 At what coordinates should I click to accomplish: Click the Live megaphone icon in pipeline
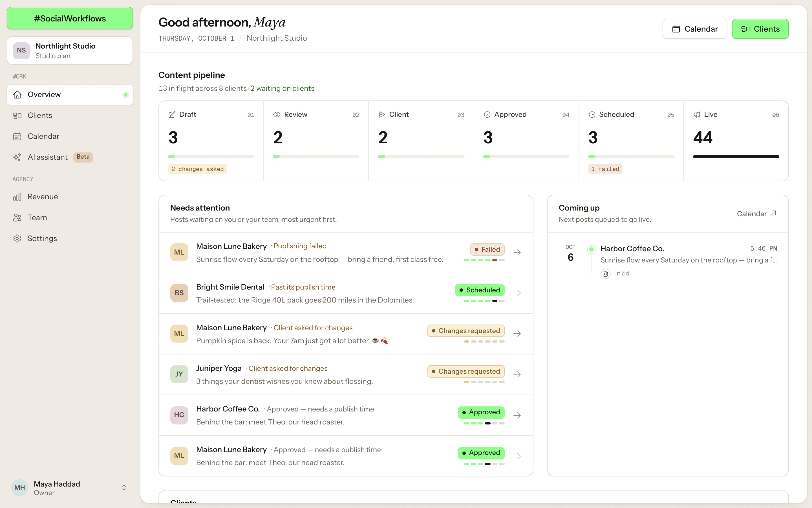tap(697, 115)
